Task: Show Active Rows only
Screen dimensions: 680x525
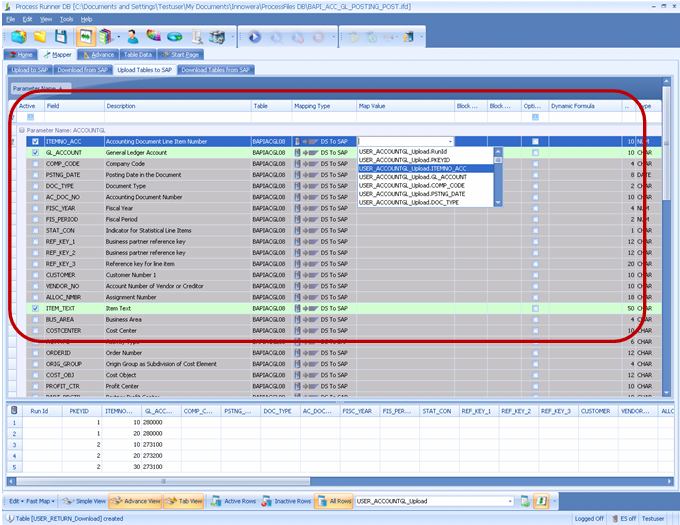Action: [x=233, y=501]
